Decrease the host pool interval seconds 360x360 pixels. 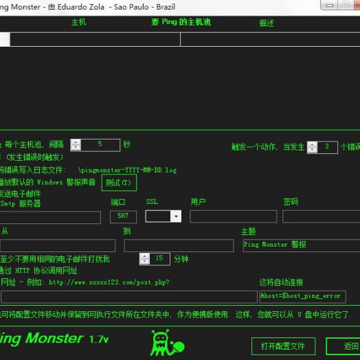(76, 148)
